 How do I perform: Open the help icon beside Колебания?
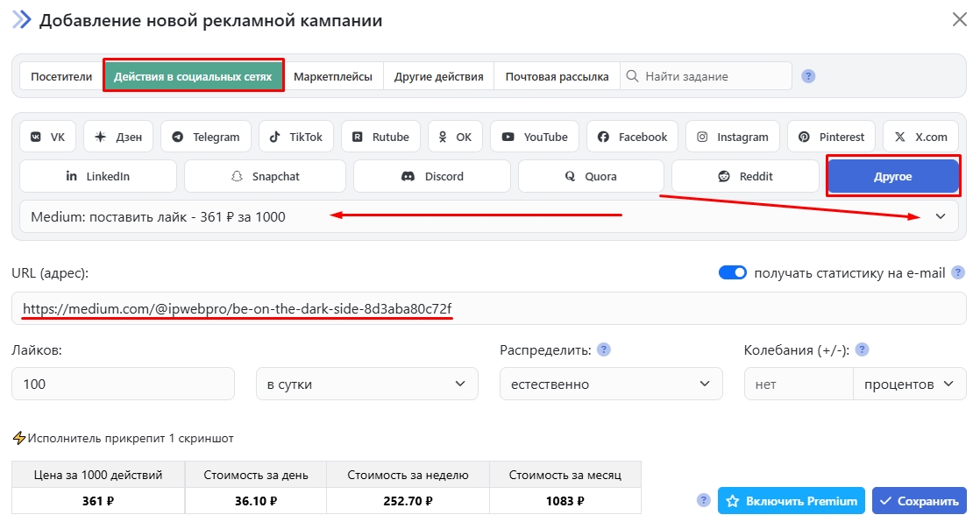pos(862,349)
